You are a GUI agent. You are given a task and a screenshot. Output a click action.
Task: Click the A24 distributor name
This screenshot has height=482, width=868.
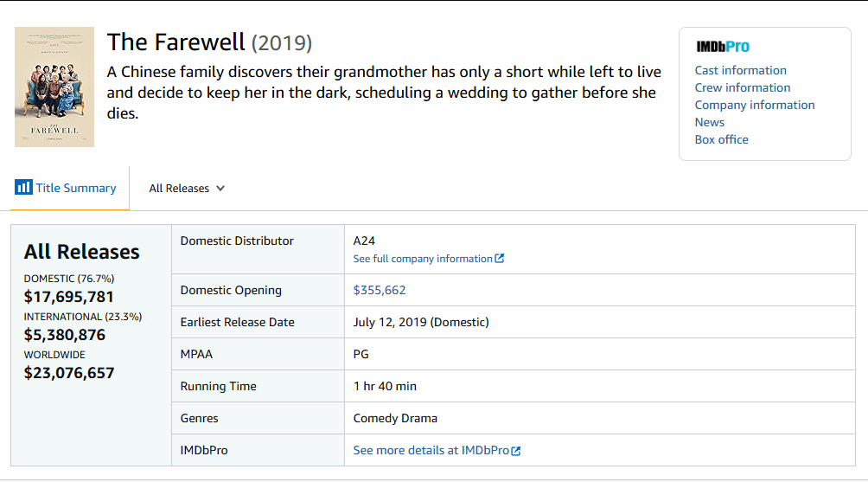click(x=364, y=241)
